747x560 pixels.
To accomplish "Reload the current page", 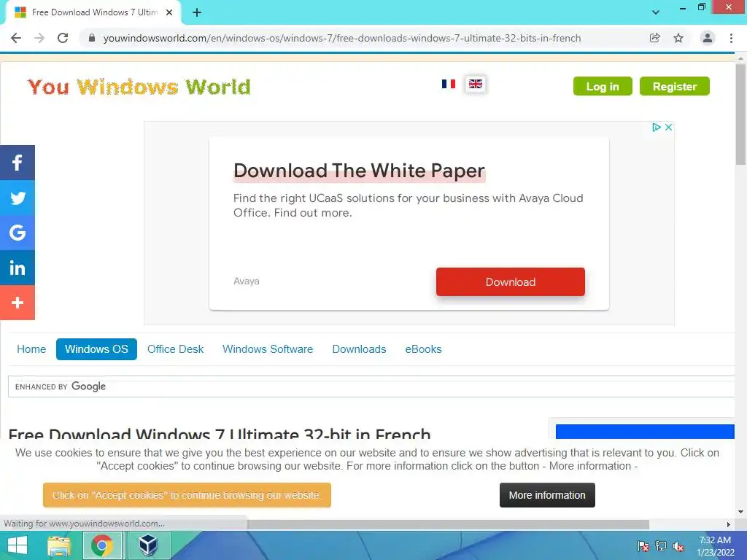I will tap(63, 38).
